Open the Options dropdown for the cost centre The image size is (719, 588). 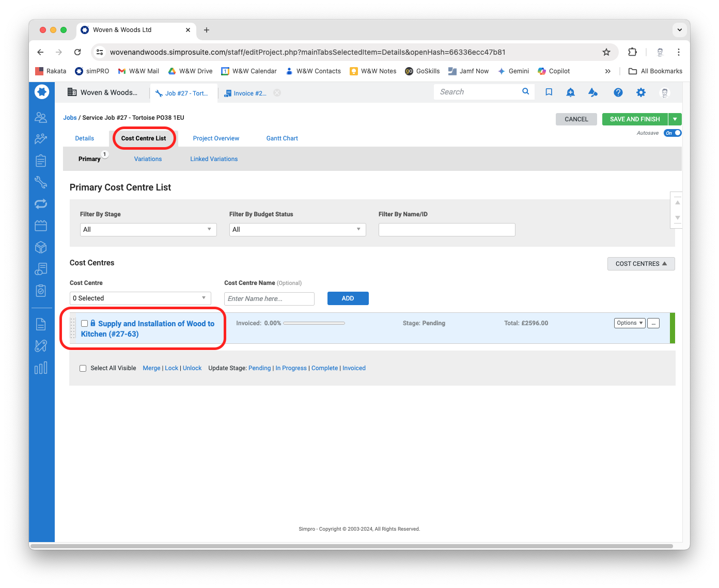pos(630,323)
